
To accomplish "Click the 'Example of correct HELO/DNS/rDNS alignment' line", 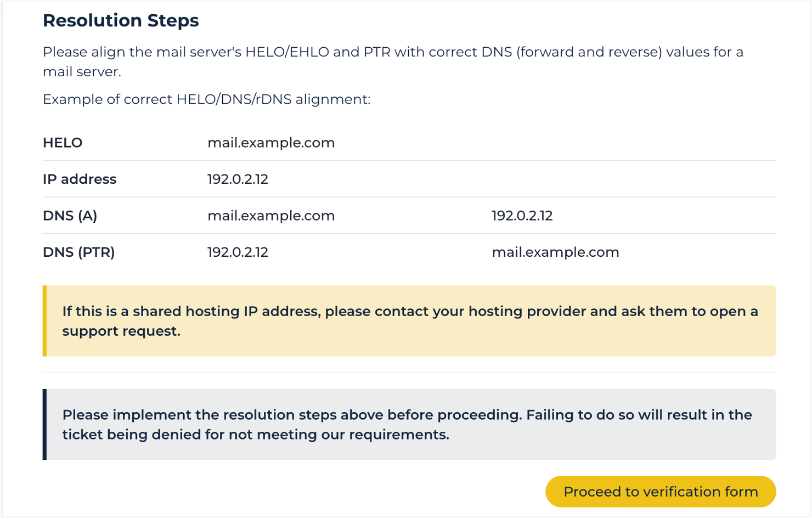I will coord(206,99).
